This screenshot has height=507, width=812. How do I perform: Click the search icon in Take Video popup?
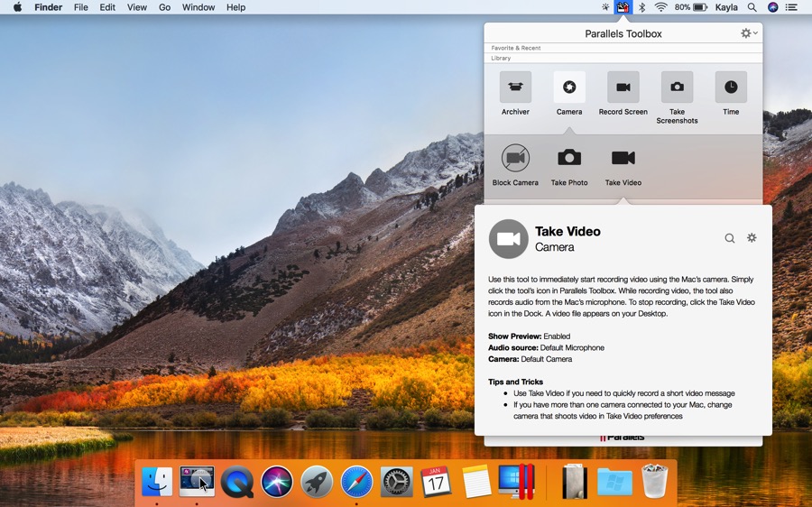click(x=730, y=238)
